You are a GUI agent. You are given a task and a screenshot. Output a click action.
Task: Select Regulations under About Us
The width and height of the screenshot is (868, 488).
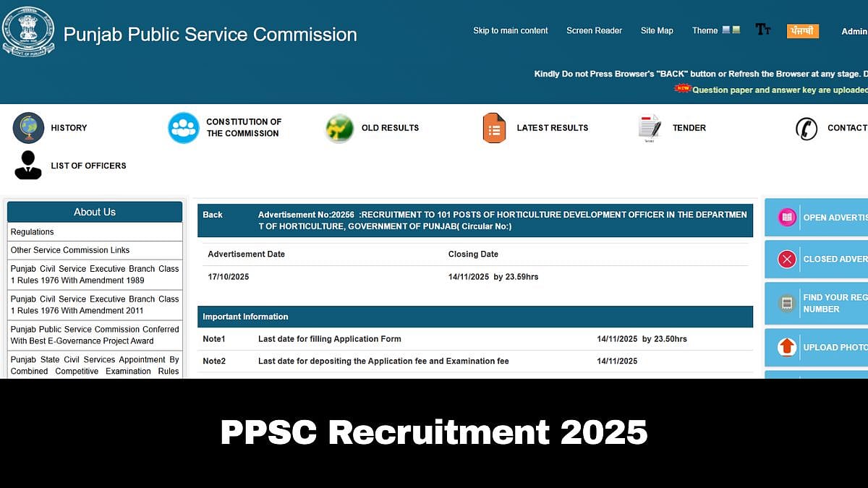33,231
